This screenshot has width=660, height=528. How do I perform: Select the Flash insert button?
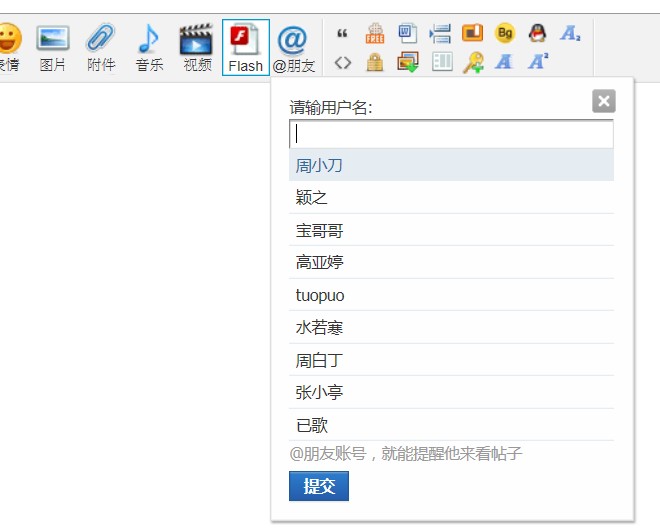[x=245, y=47]
